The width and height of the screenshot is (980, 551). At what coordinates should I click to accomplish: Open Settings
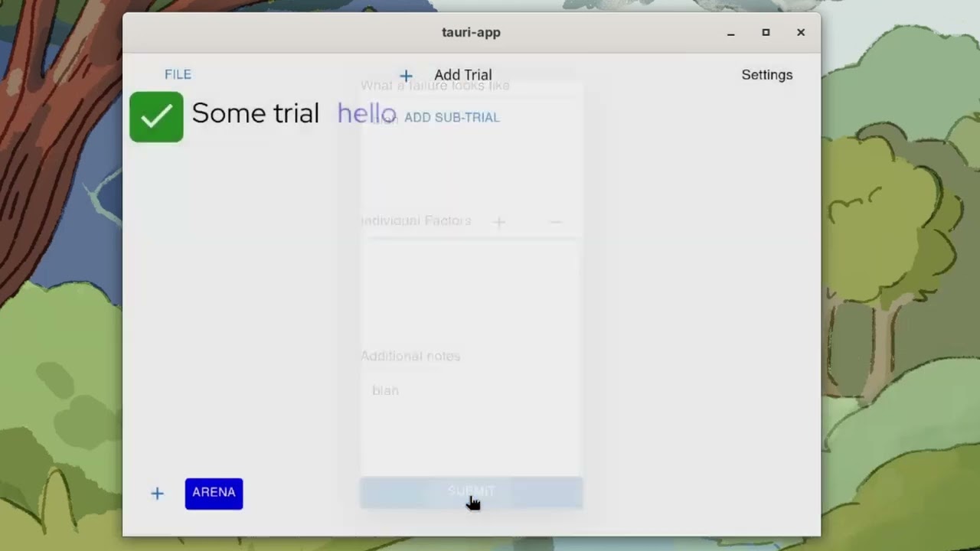coord(766,75)
